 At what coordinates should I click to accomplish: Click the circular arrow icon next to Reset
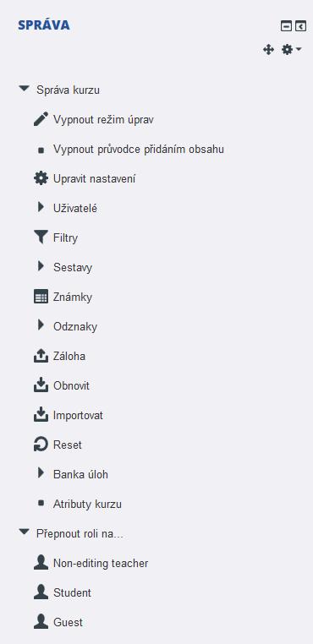pyautogui.click(x=41, y=445)
